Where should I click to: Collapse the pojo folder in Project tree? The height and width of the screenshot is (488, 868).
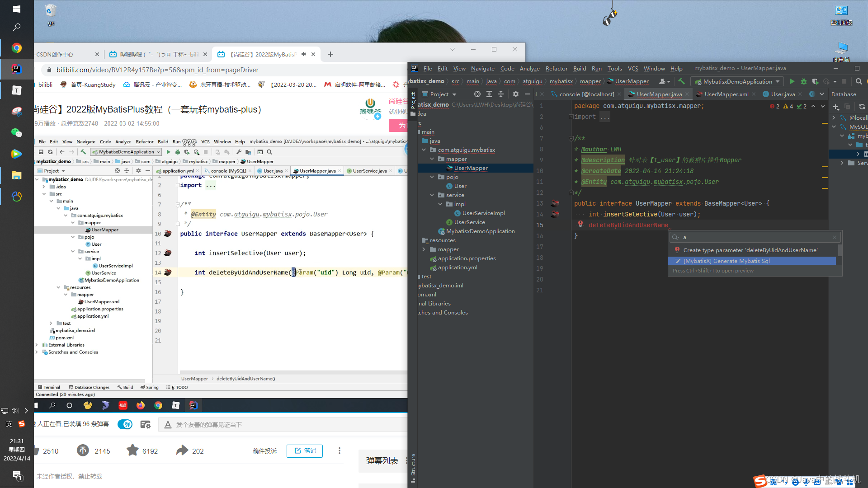[x=432, y=177]
